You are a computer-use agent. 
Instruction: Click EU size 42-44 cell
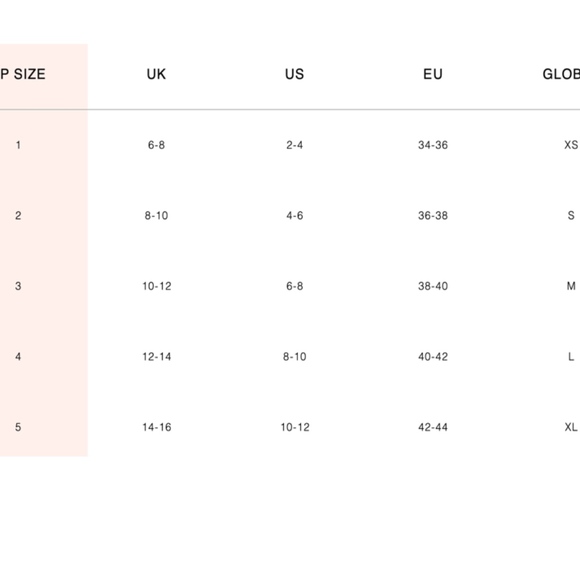click(433, 427)
